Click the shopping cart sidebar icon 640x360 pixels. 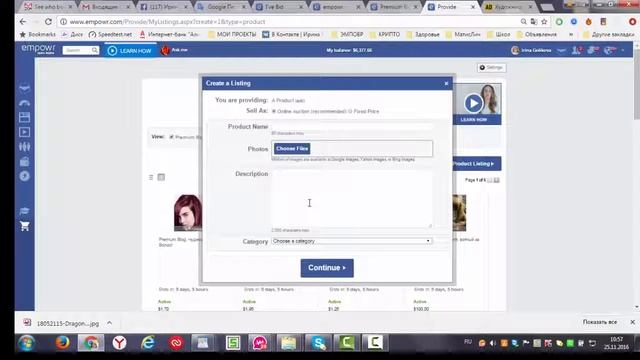[24, 226]
